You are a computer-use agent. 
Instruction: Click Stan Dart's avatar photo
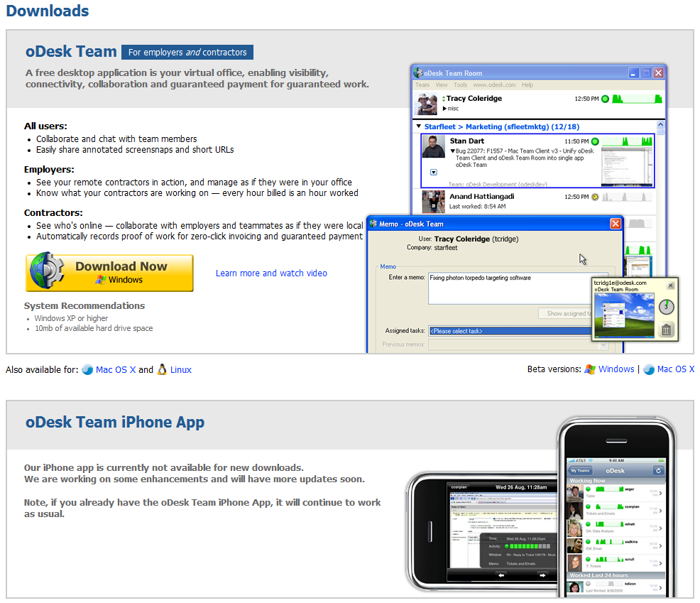click(434, 146)
